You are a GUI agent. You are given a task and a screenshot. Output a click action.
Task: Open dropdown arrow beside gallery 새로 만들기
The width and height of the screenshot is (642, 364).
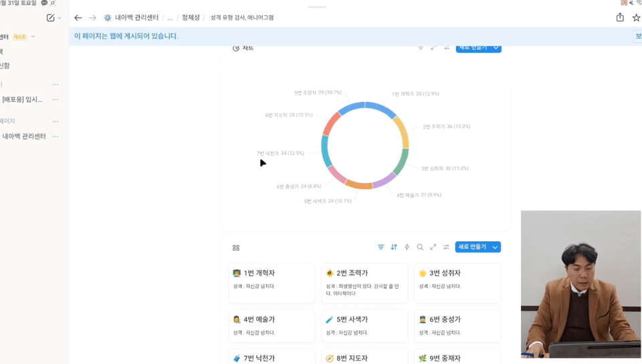pyautogui.click(x=495, y=247)
